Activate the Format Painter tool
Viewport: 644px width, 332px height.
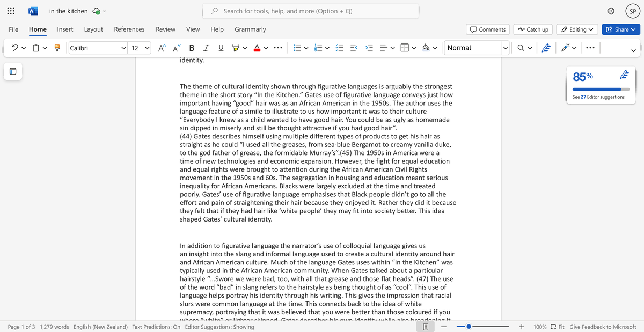[x=57, y=48]
